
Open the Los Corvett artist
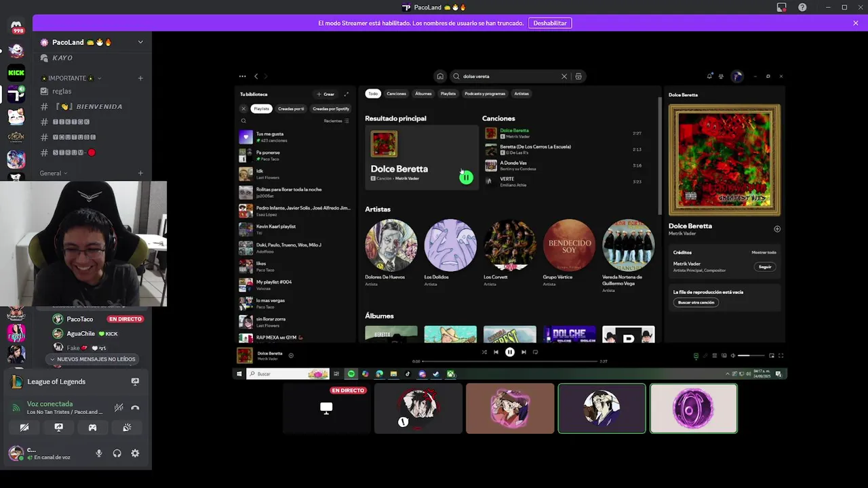(x=509, y=253)
